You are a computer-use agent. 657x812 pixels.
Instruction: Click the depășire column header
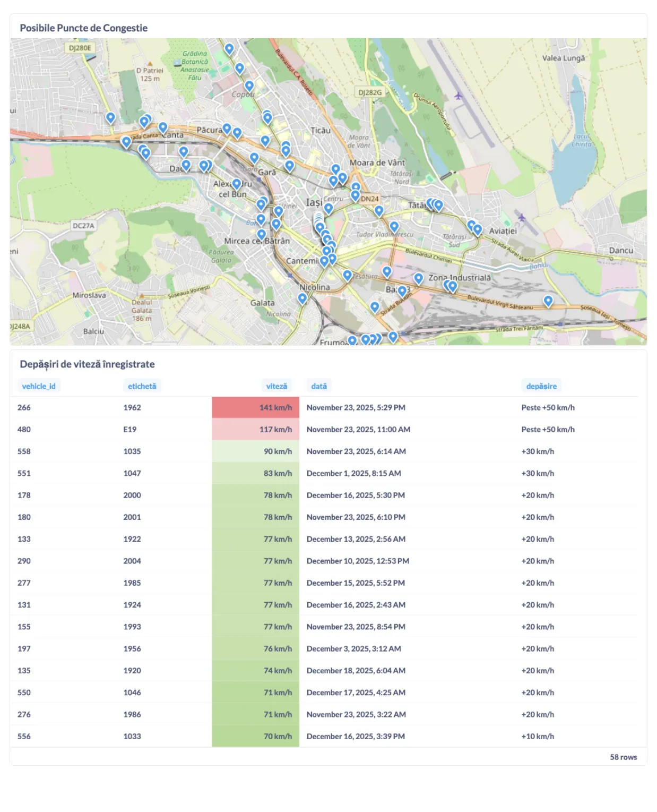[x=541, y=386]
